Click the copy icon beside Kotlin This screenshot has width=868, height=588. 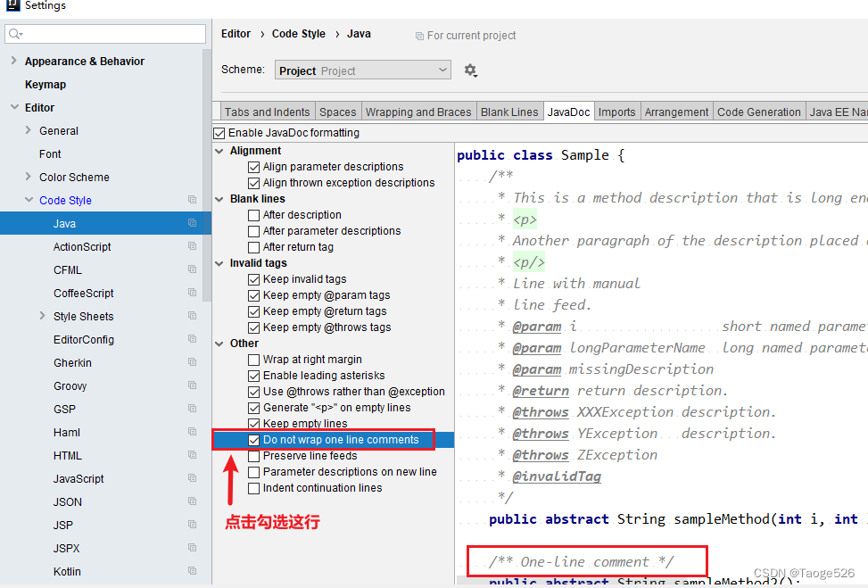[192, 571]
